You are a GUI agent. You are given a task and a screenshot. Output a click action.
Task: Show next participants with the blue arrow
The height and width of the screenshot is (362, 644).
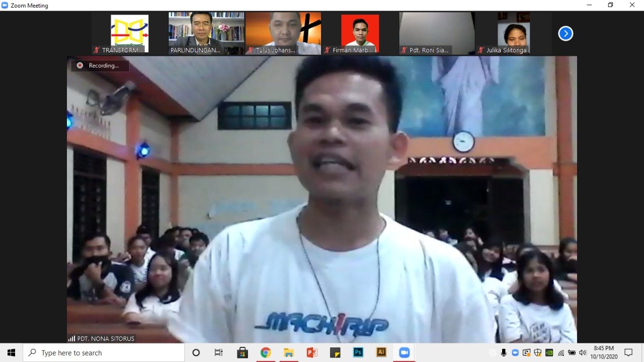[x=566, y=34]
